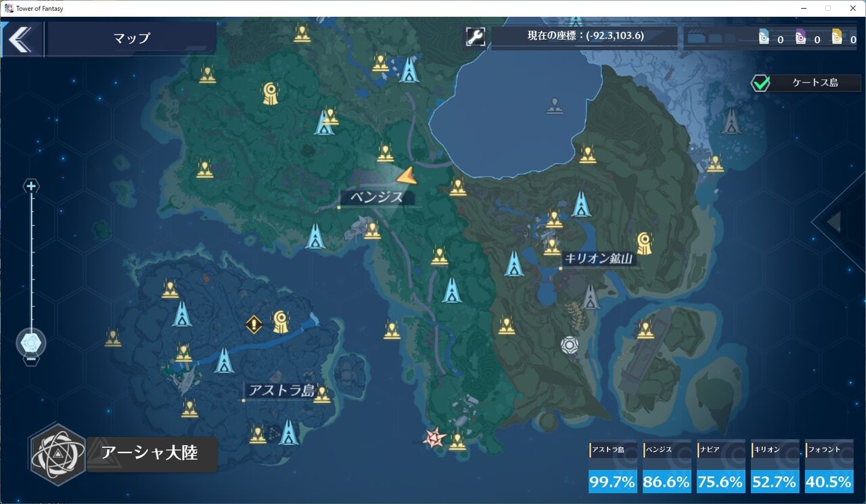The height and width of the screenshot is (504, 866).
Task: Select the orange player position arrow
Action: [x=407, y=177]
